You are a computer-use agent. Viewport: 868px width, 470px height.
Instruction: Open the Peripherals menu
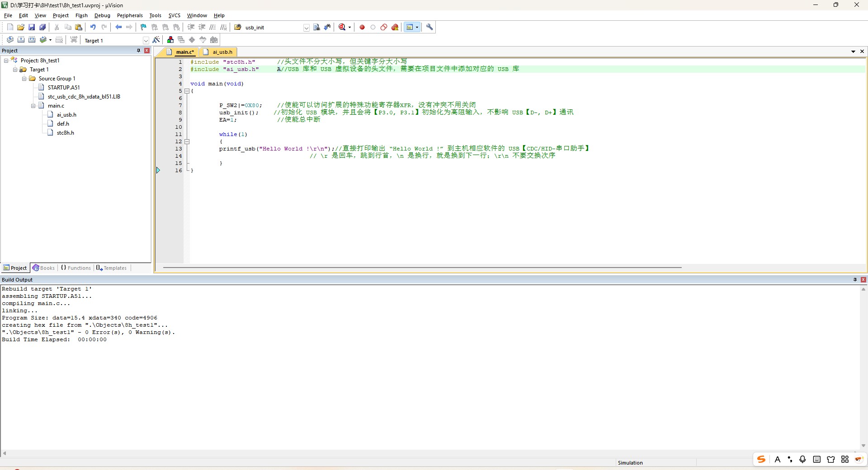130,15
